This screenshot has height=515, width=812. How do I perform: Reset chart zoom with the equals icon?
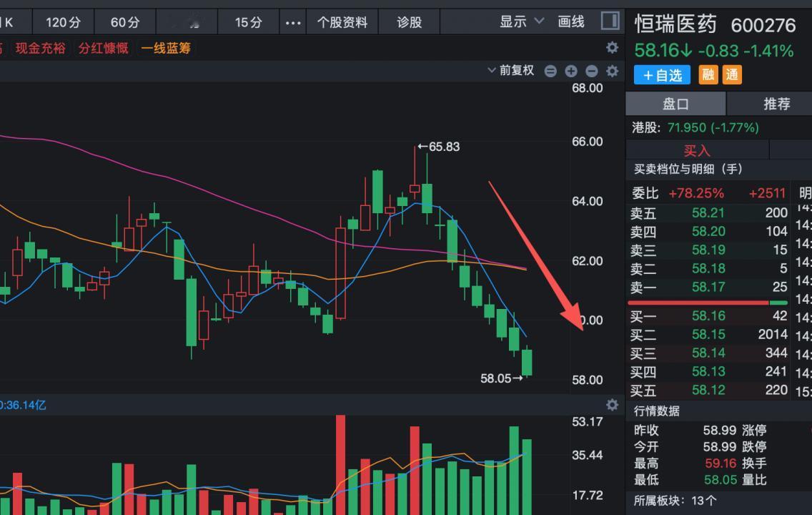[549, 72]
